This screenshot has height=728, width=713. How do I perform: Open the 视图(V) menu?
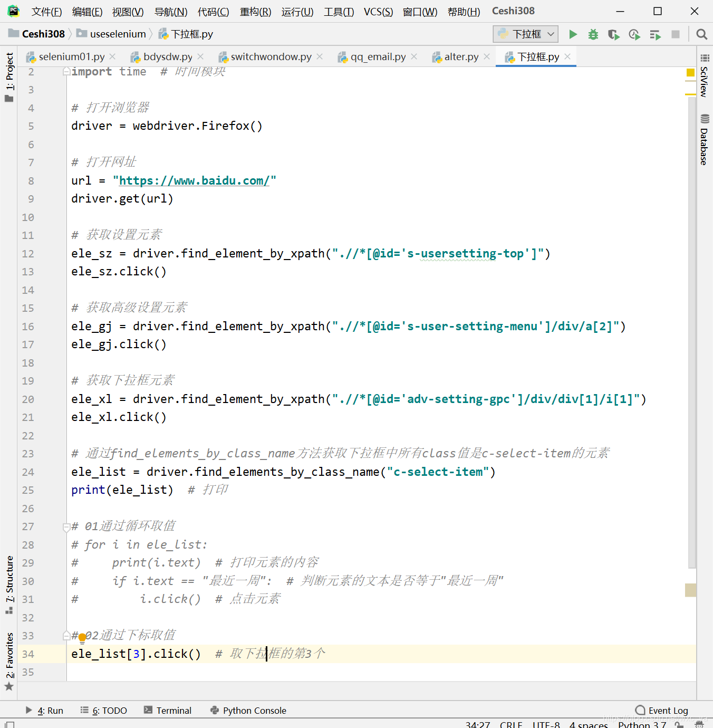[x=128, y=12]
